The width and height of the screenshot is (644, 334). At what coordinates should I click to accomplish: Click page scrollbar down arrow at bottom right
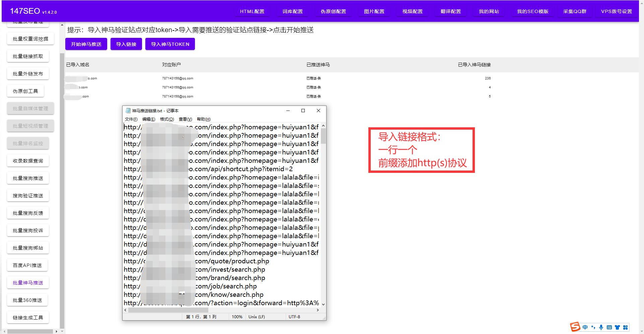tap(641, 331)
